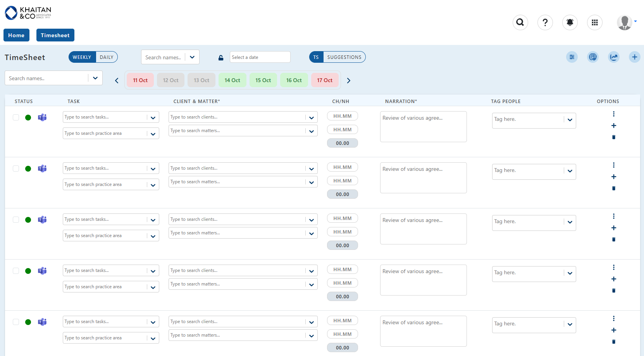Click the SUGGESTIONS button
Screen dimensions: 644x356
tap(344, 57)
